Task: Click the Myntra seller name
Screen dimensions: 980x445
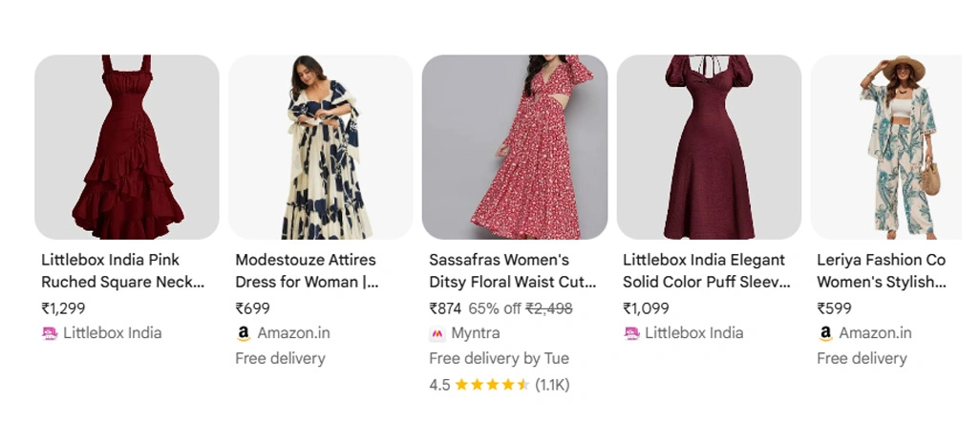Action: point(476,333)
